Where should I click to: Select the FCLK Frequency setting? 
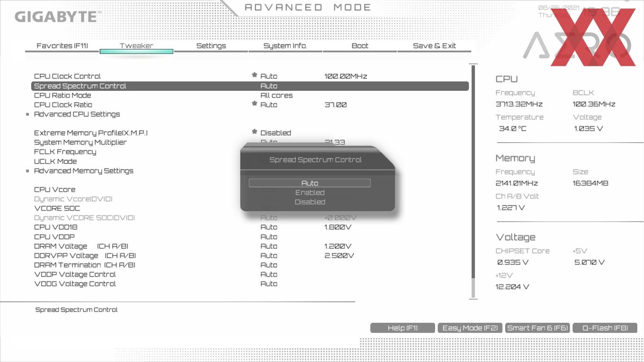click(65, 152)
